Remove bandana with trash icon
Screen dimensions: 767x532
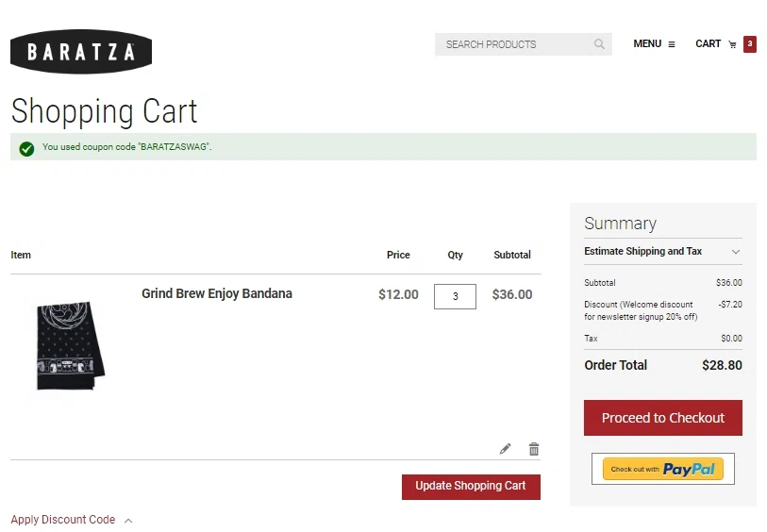pos(534,449)
